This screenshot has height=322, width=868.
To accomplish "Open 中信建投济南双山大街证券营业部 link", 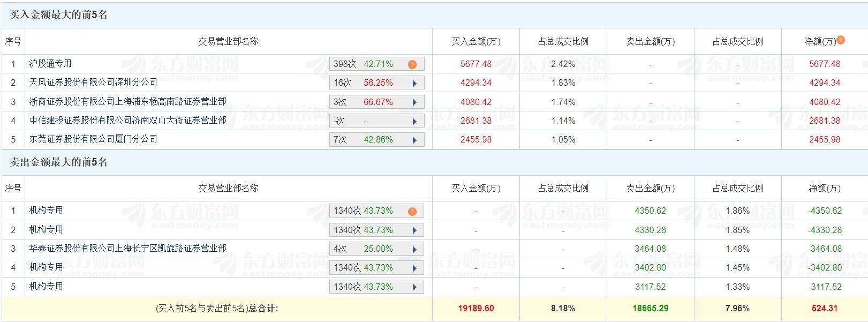I will tap(127, 121).
